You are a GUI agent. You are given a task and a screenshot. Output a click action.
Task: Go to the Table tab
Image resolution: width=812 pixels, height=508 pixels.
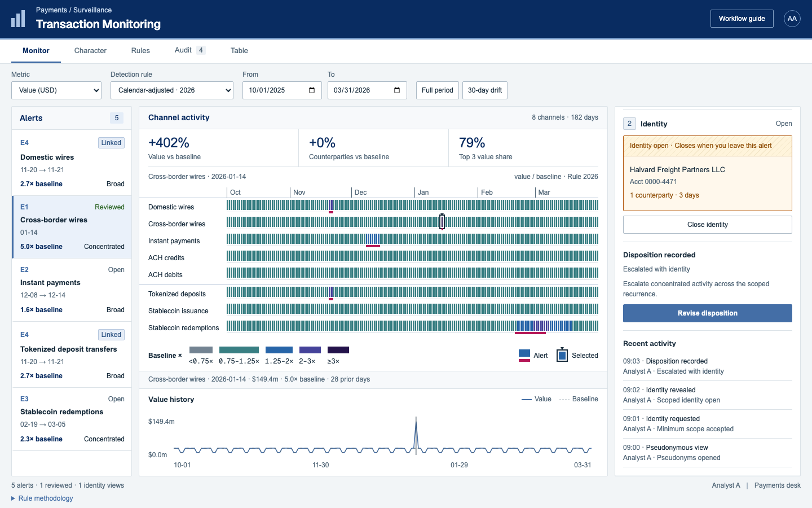[239, 51]
